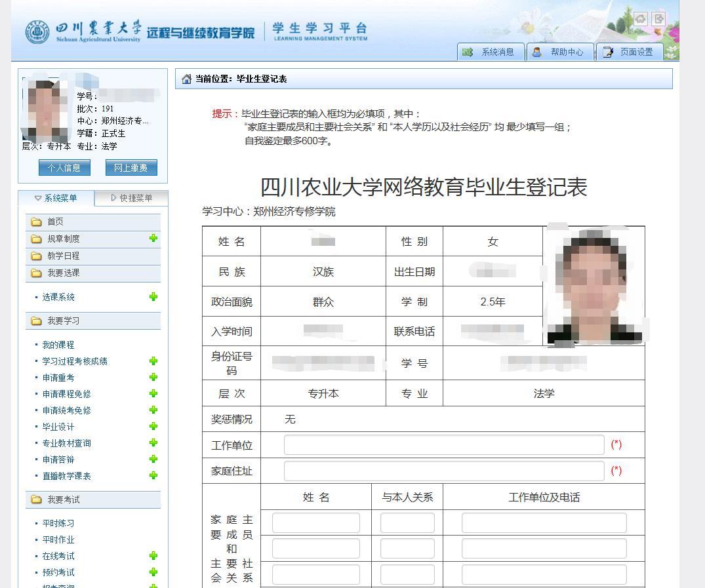The height and width of the screenshot is (588, 705).
Task: Click first row 工作单位及电话 field
Action: (x=544, y=523)
